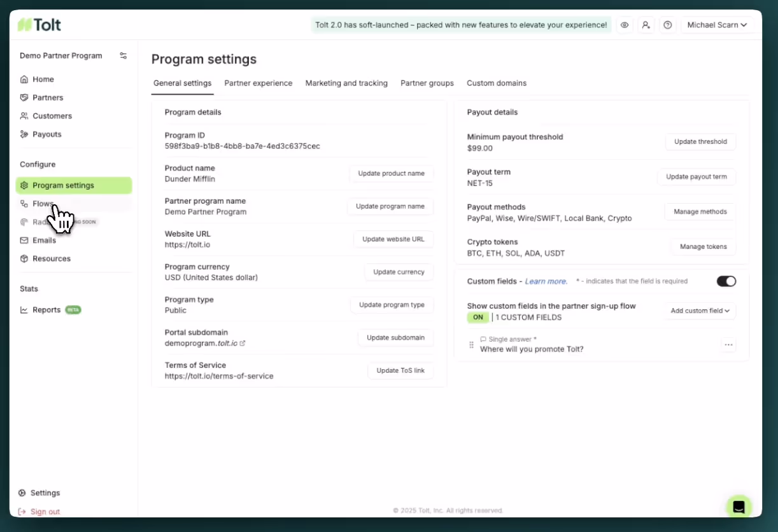
Task: Switch to the Partner groups tab
Action: [x=427, y=83]
